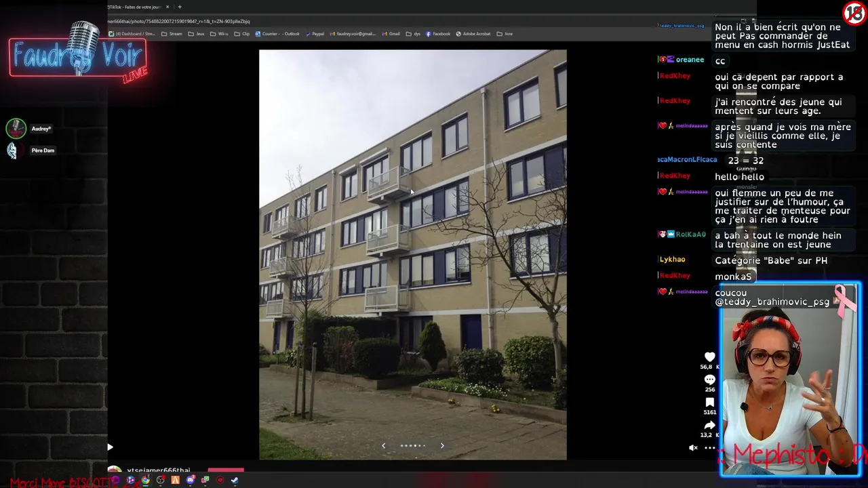Open the red circular app in the taskbar
The height and width of the screenshot is (488, 868).
(220, 480)
